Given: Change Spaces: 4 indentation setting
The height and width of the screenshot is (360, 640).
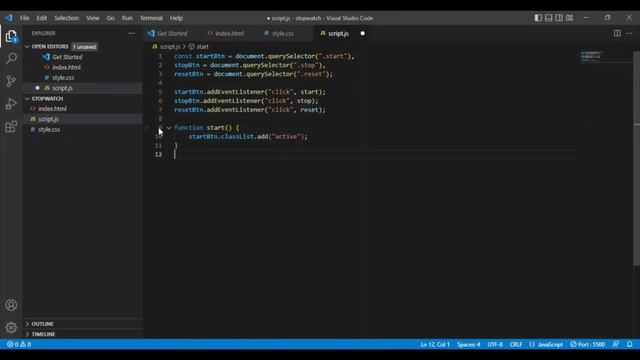Looking at the screenshot, I should tap(469, 344).
